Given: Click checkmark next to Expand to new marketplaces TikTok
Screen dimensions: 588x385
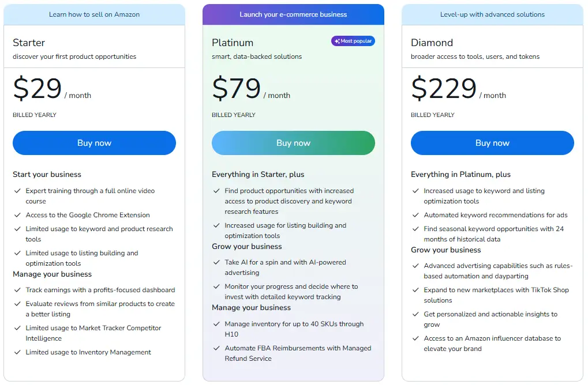Looking at the screenshot, I should point(415,290).
